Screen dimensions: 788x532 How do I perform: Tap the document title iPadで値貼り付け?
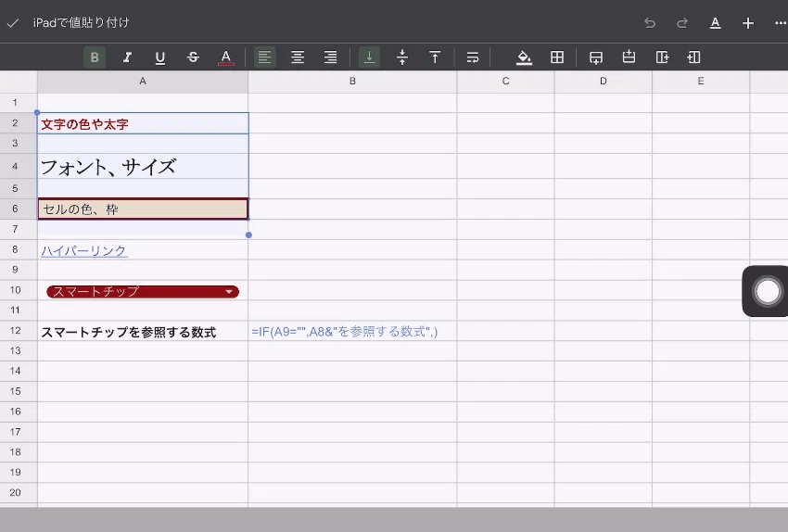(81, 23)
